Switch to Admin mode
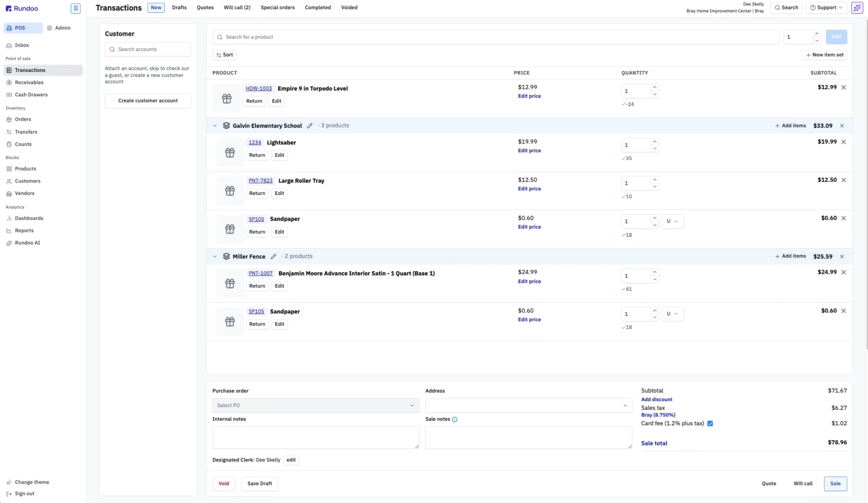 59,28
